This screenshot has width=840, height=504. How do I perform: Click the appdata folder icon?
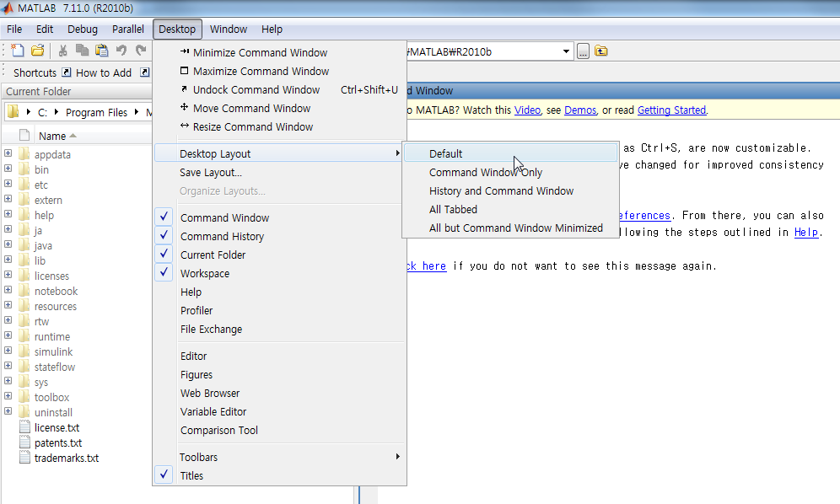point(24,154)
